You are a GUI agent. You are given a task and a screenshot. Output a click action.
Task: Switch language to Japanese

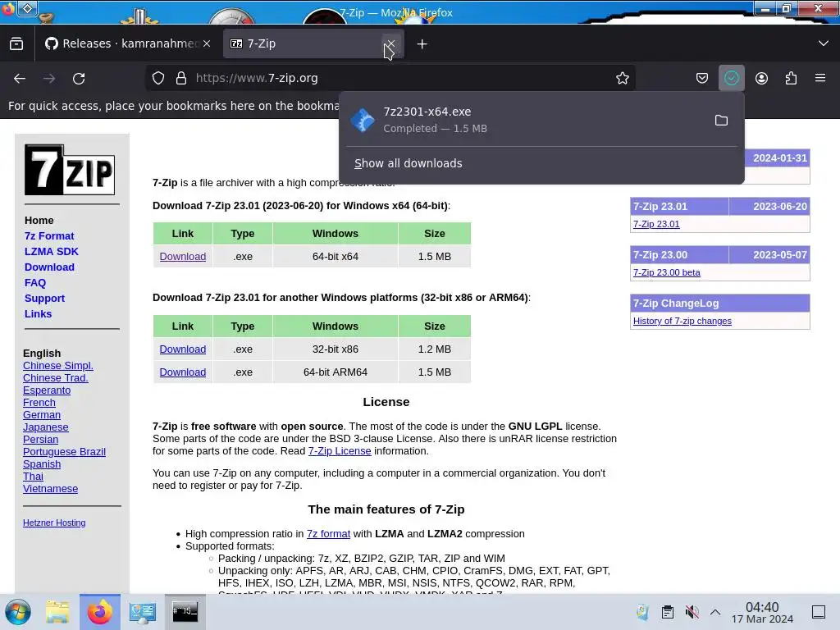click(x=46, y=427)
